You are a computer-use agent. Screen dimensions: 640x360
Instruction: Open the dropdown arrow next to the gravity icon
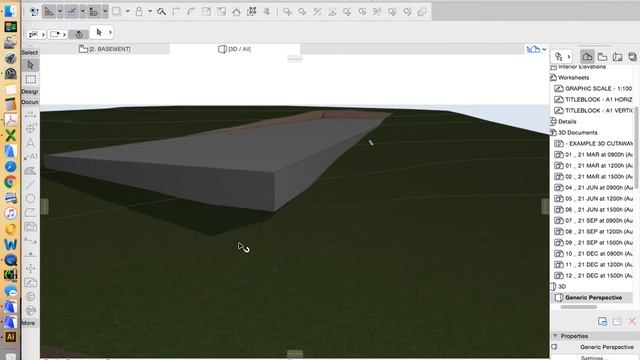pyautogui.click(x=105, y=11)
